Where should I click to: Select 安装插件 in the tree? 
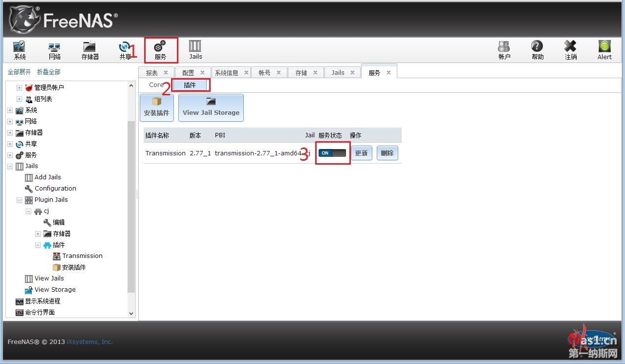[74, 267]
